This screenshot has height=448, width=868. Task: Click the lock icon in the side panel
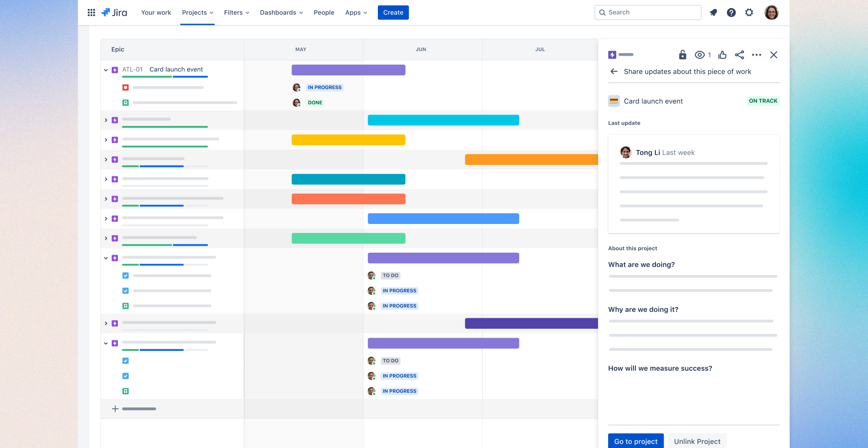pyautogui.click(x=683, y=55)
